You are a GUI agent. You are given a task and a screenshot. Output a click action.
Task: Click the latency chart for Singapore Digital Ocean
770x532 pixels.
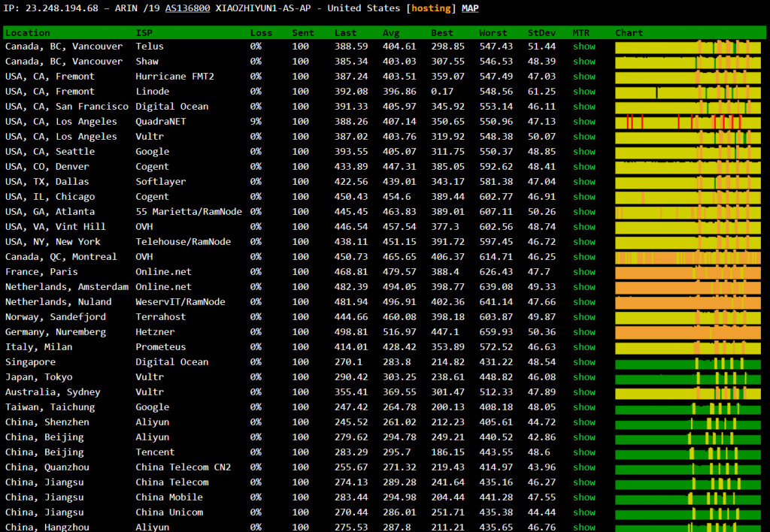(x=688, y=363)
